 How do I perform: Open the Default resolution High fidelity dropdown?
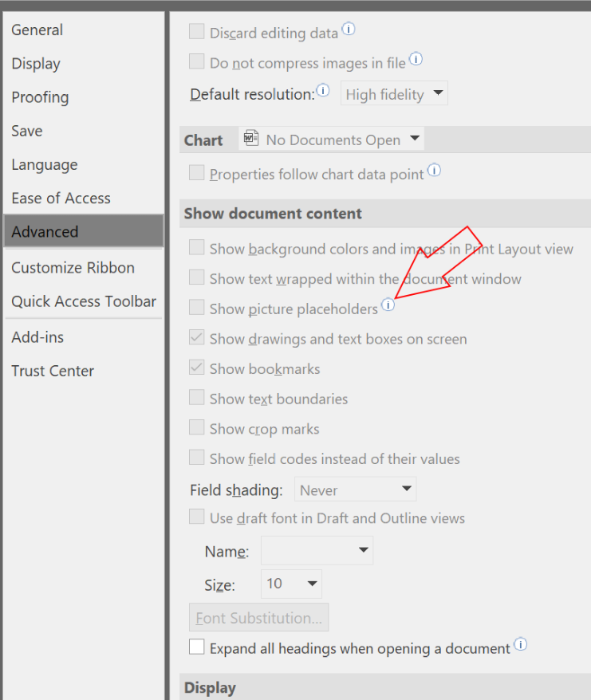tap(394, 93)
